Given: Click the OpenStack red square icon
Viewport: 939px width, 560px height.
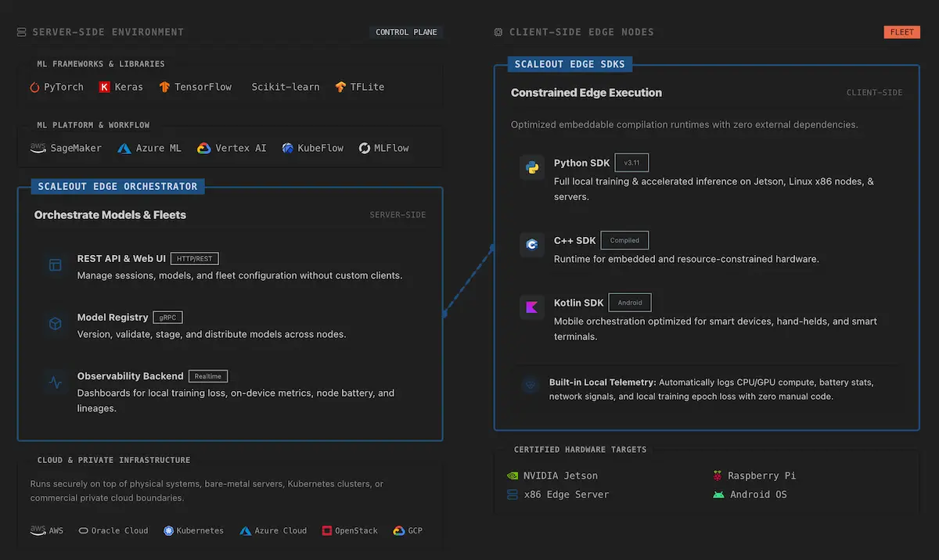Looking at the screenshot, I should 327,530.
